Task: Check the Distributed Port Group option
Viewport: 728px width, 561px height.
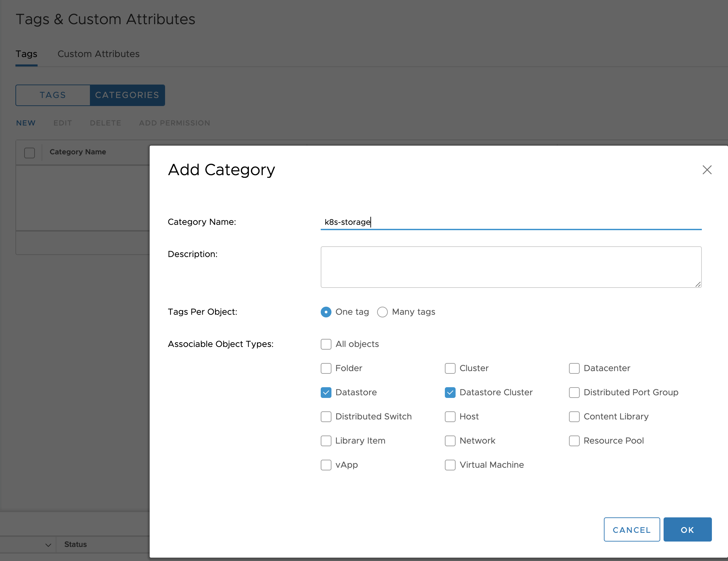Action: tap(574, 393)
